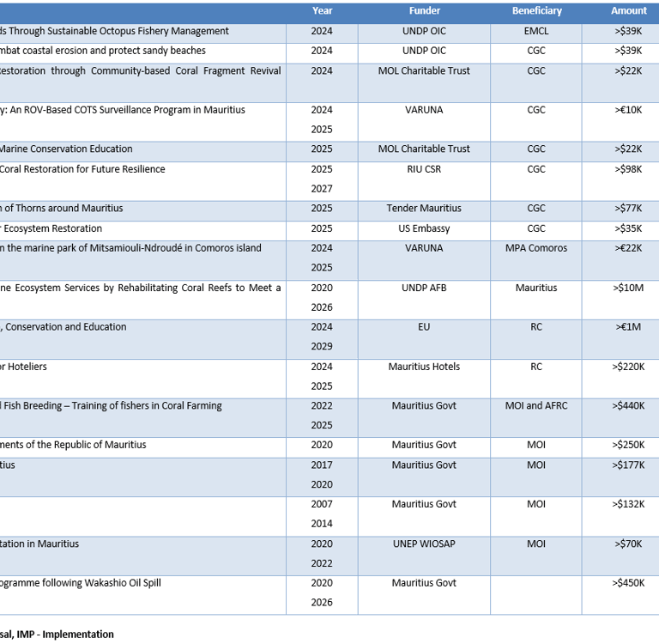
Task: Select 'coastal erosion and protect sandy beaches' text
Action: (114, 51)
